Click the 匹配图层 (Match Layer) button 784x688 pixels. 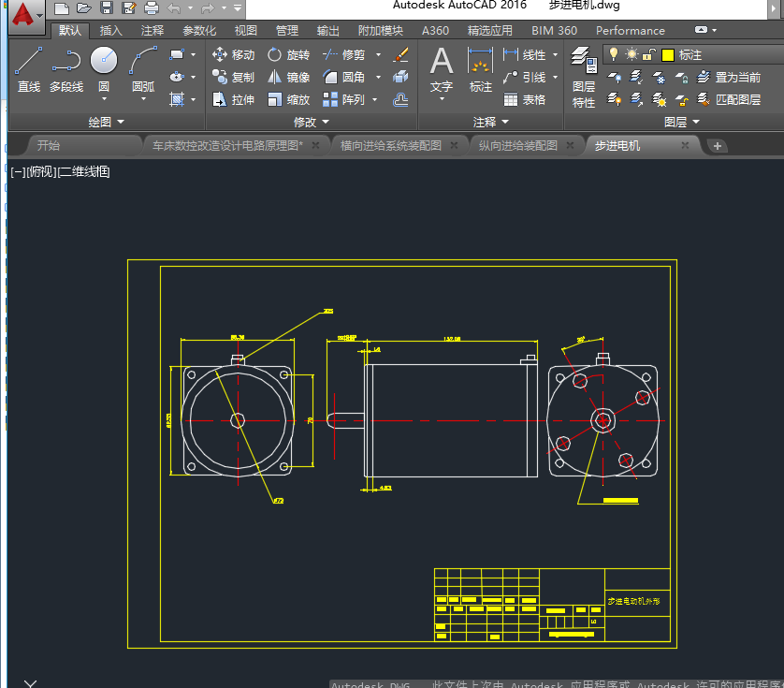coord(729,99)
